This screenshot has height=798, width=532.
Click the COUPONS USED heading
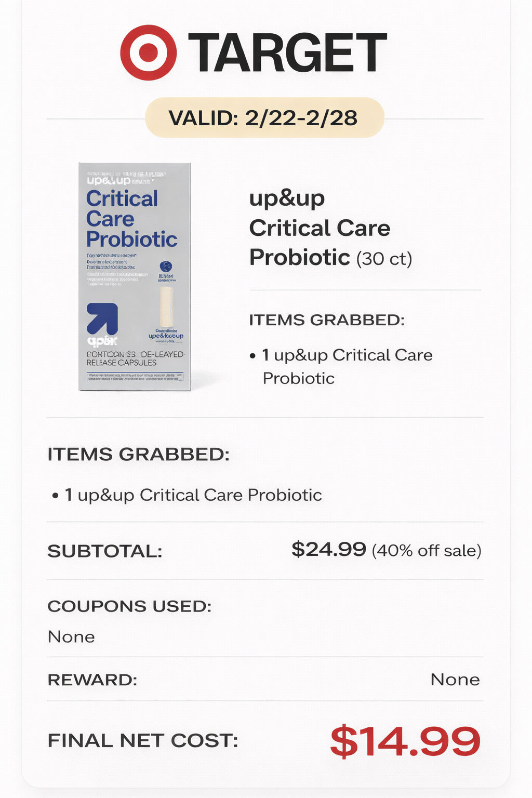coord(129,606)
